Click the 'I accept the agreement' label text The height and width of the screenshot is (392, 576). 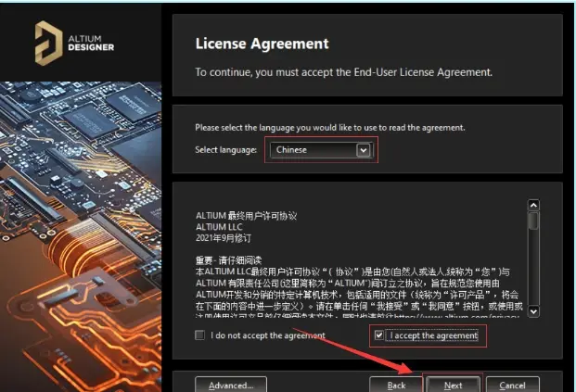click(433, 335)
